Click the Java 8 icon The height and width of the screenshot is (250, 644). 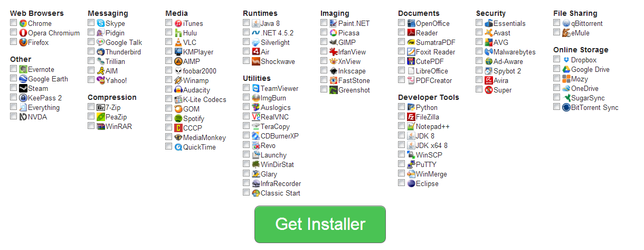[256, 23]
